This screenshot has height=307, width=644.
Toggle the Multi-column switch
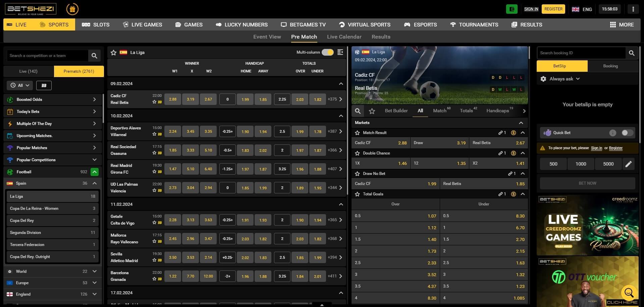click(327, 52)
